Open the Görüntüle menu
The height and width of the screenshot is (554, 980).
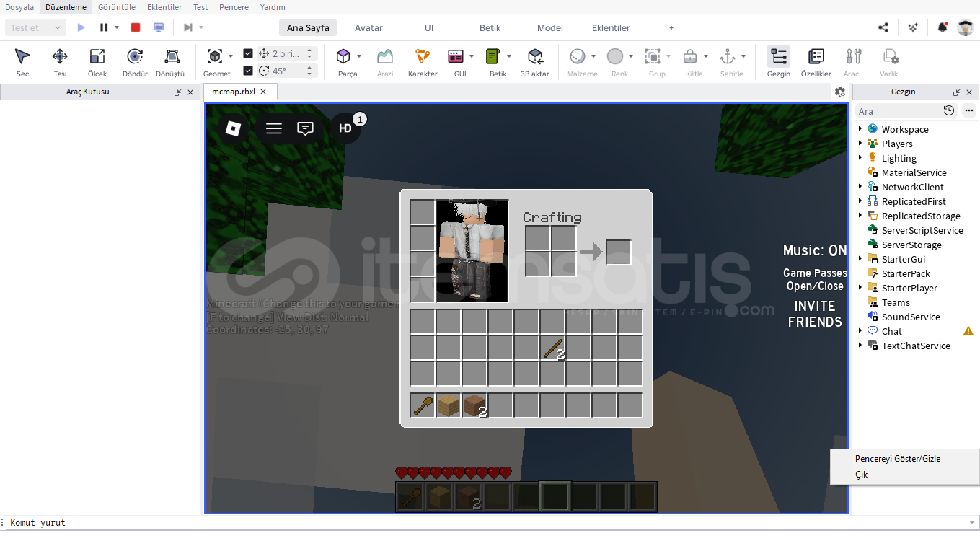117,7
